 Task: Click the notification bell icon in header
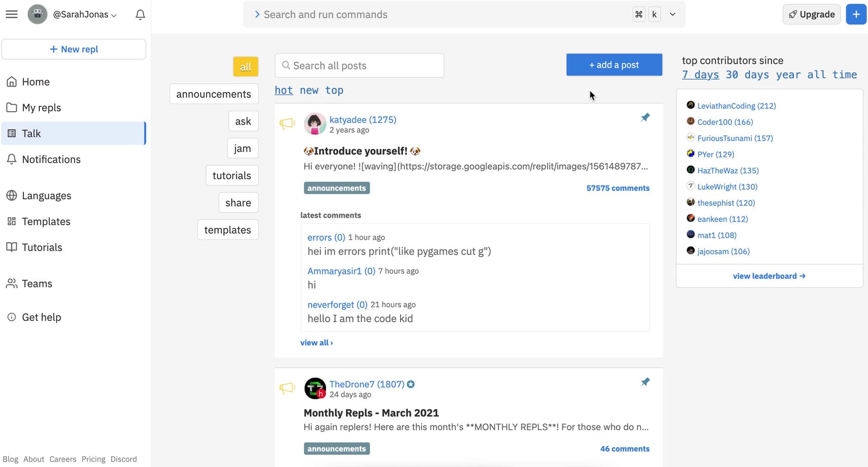click(x=140, y=15)
